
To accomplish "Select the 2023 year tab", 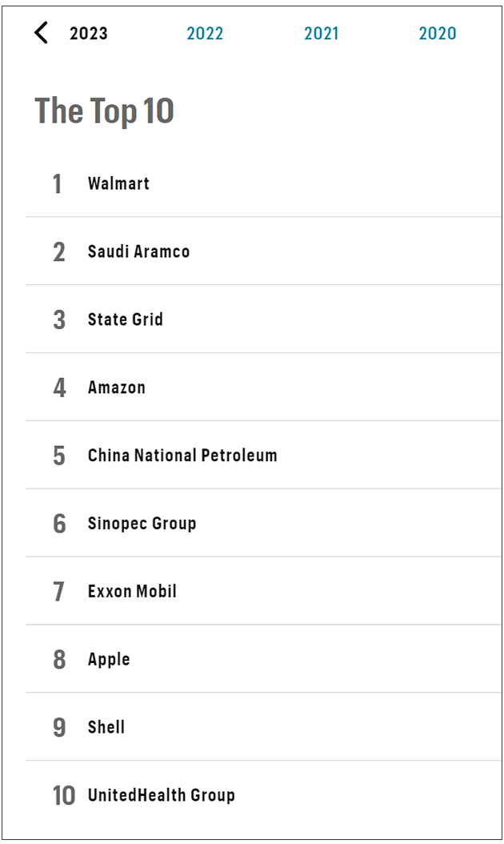I will (x=88, y=34).
